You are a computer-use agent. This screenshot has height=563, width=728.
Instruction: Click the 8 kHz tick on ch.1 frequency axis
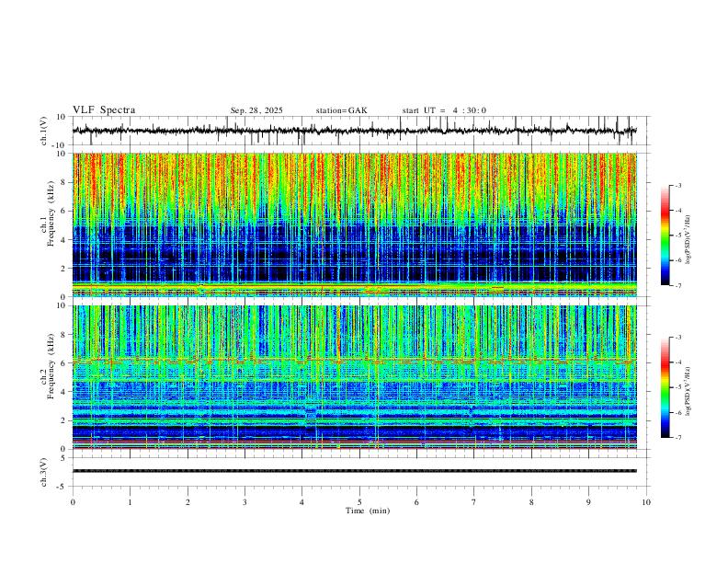(x=63, y=182)
